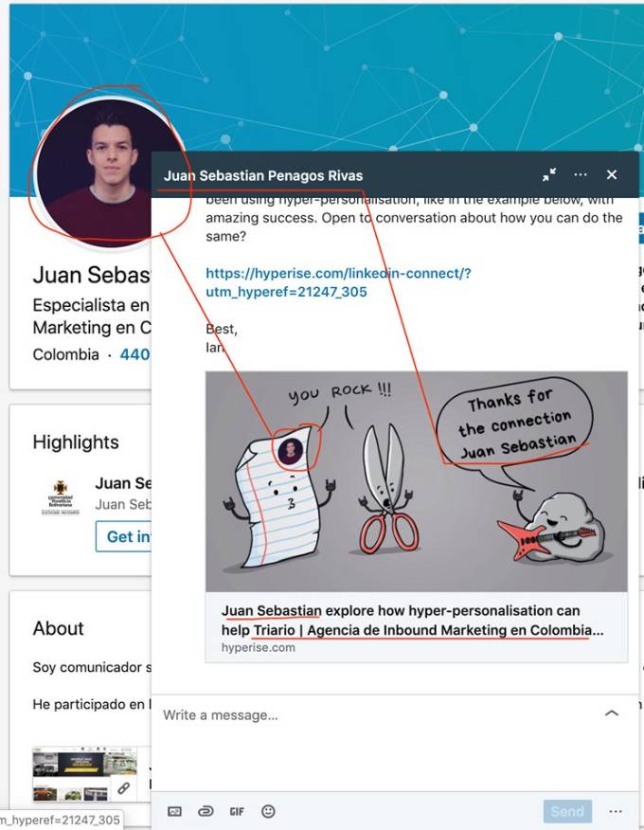
Task: Attach a file using paperclip icon
Action: 206,811
